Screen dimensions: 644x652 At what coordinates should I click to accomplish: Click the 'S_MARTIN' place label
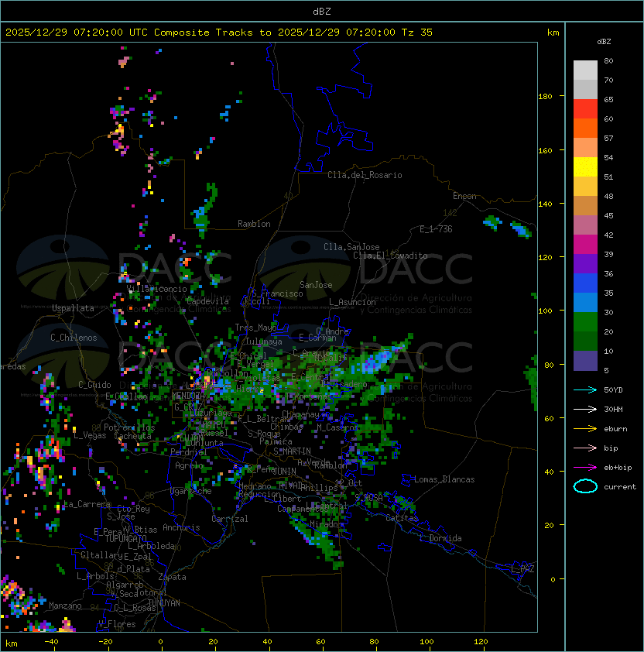point(293,451)
